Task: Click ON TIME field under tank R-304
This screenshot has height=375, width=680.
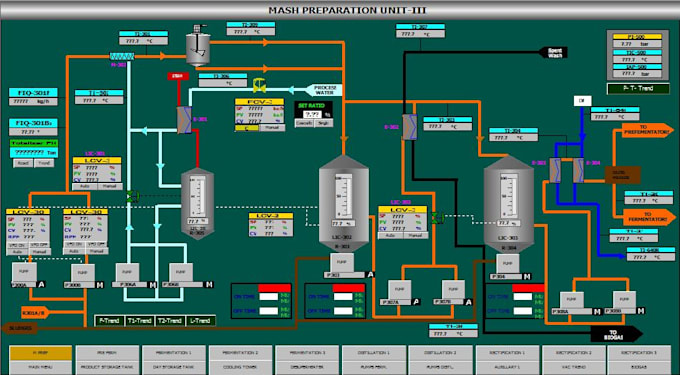Action: tap(522, 297)
